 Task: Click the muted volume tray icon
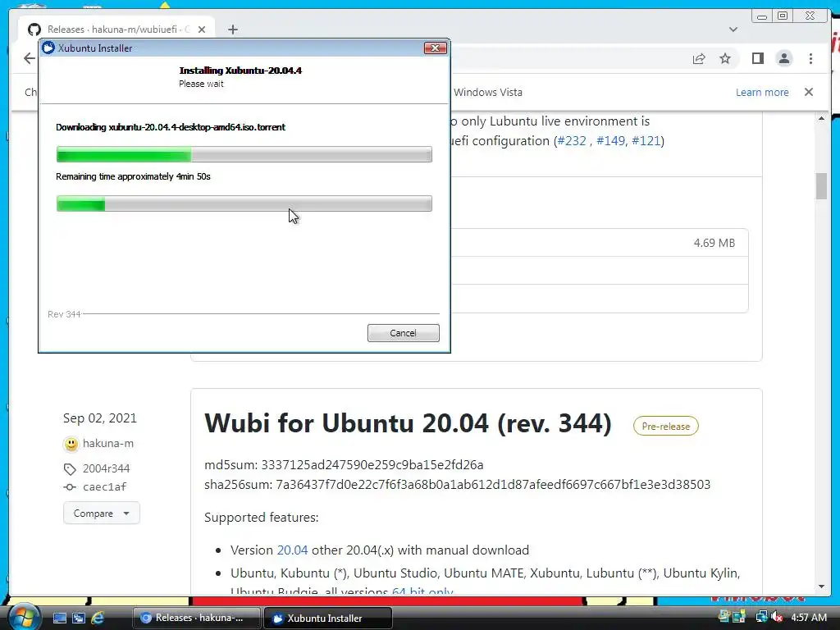777,618
